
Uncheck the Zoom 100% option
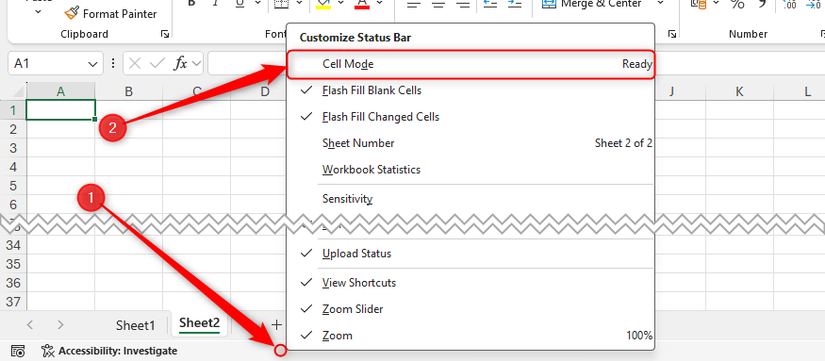click(x=470, y=335)
